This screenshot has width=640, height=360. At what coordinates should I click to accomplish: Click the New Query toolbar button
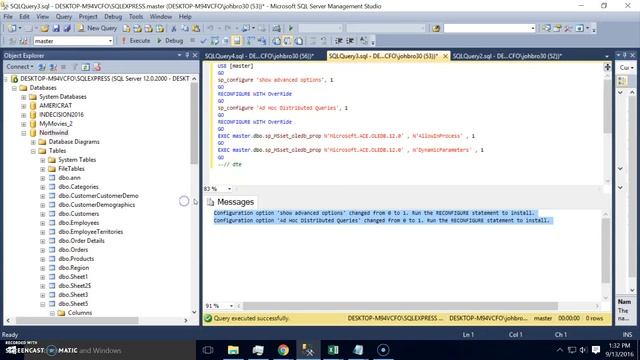(x=98, y=28)
